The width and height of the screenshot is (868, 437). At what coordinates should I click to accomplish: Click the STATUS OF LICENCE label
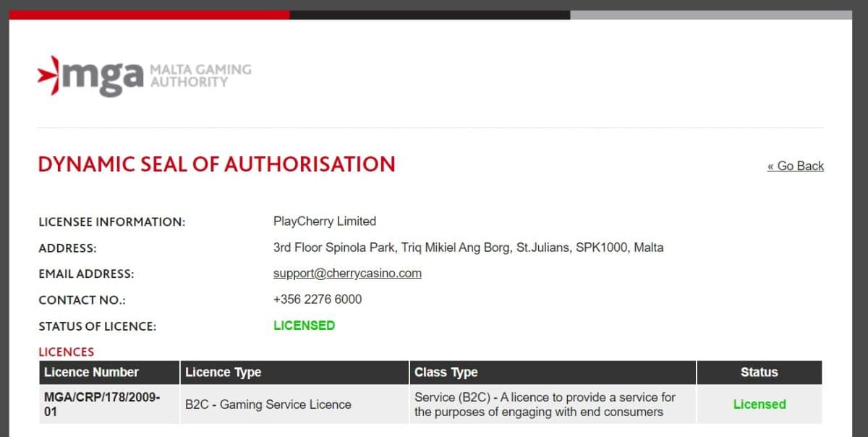point(97,326)
